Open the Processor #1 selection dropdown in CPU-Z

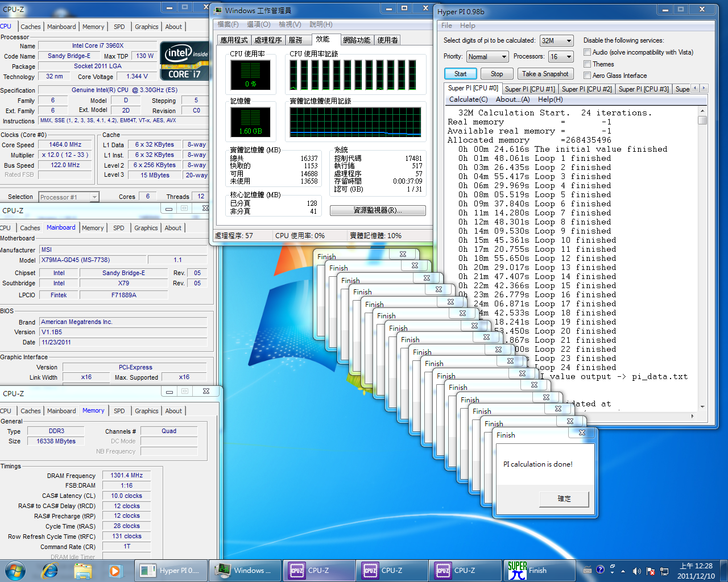(x=69, y=197)
